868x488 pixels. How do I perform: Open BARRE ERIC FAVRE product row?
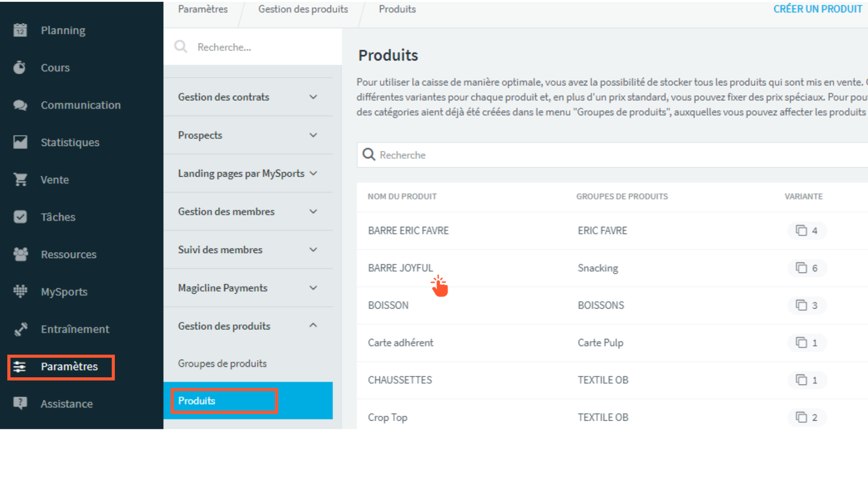tap(612, 230)
